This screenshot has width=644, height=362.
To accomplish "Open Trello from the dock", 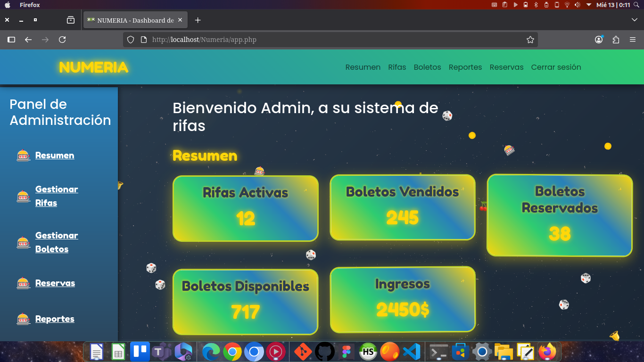I will click(x=140, y=352).
